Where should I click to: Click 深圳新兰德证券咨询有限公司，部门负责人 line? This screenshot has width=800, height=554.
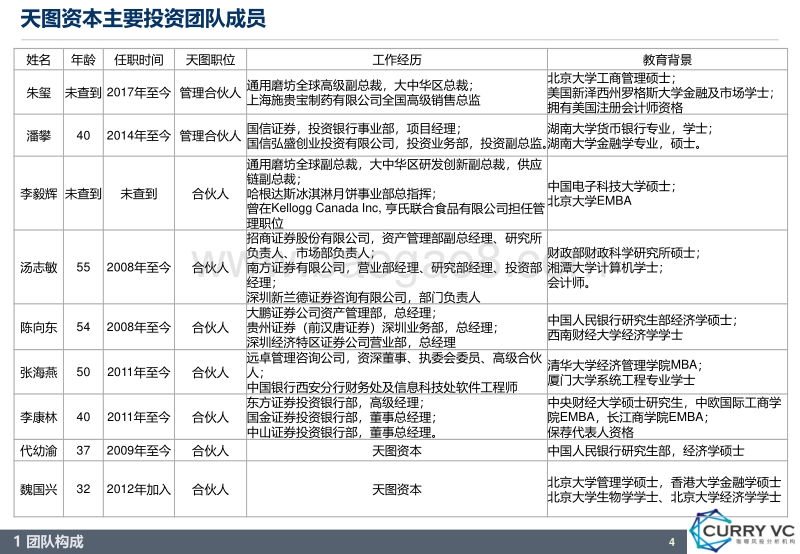pos(364,297)
